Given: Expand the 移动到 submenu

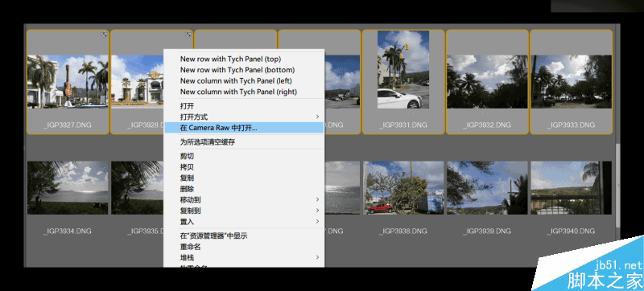Looking at the screenshot, I should pos(244,199).
